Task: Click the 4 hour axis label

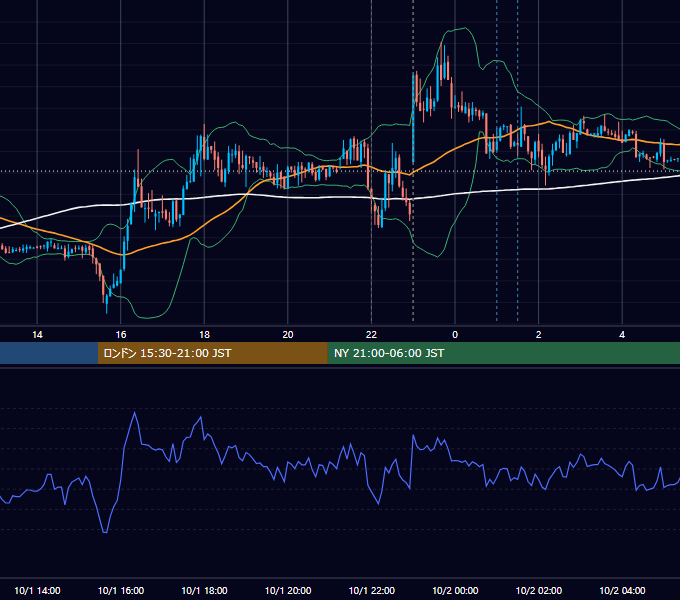Action: 622,335
